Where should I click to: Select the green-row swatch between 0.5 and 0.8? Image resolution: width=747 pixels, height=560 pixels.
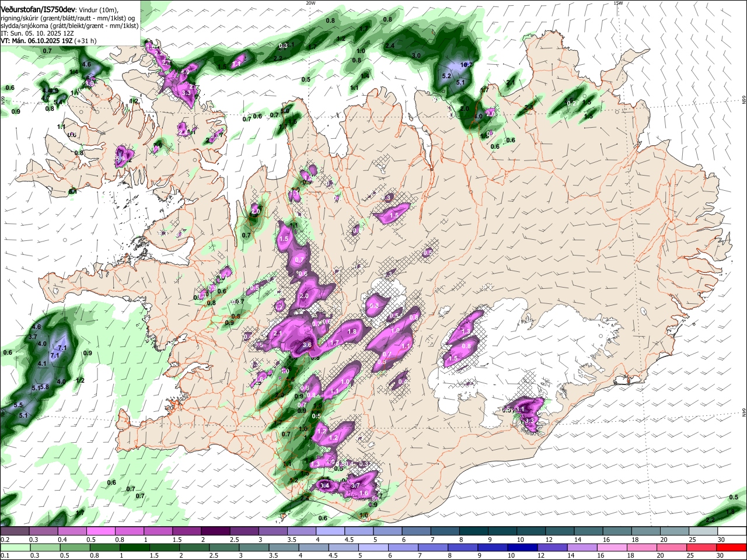[76, 547]
